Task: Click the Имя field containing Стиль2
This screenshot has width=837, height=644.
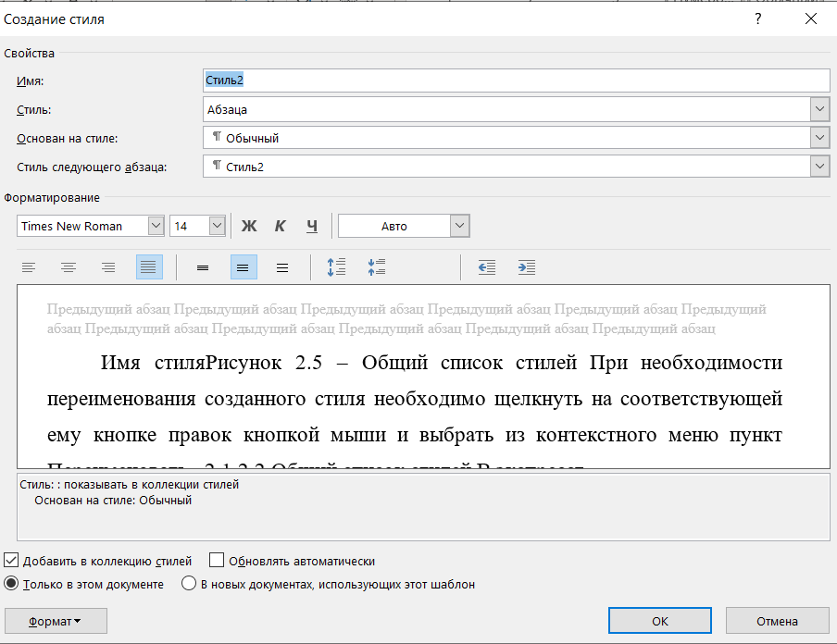Action: coord(517,80)
